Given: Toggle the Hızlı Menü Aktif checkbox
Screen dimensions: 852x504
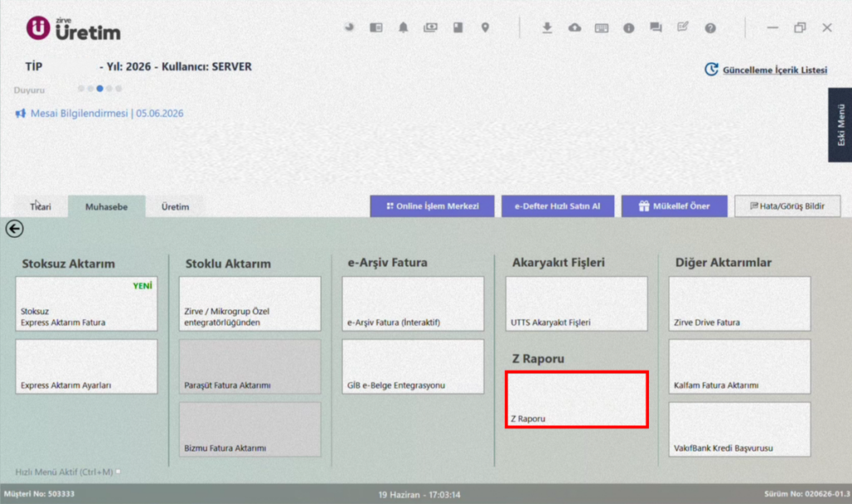Looking at the screenshot, I should pyautogui.click(x=118, y=472).
